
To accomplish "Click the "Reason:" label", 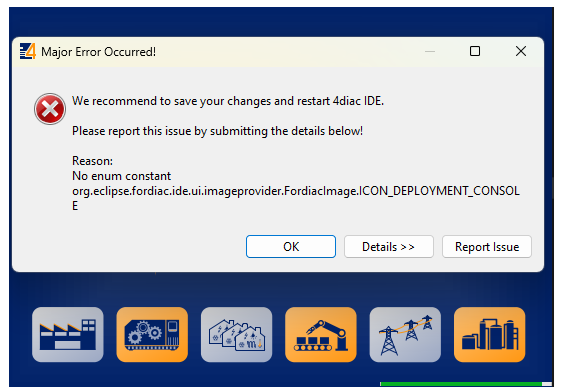I will coord(92,161).
